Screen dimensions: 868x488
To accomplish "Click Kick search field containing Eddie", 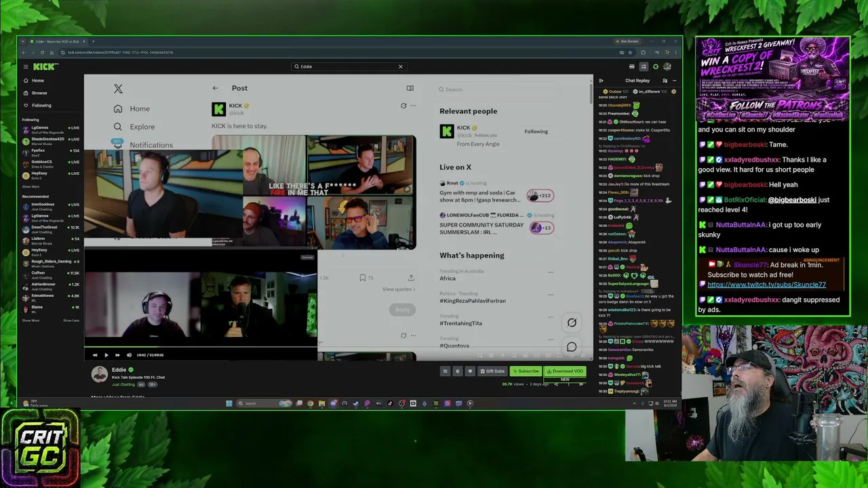I will coord(348,66).
